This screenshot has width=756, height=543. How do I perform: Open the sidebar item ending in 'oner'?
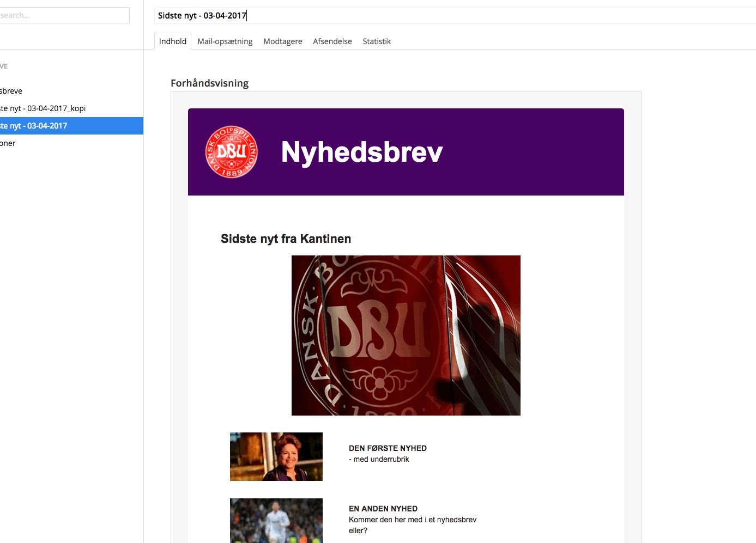tap(9, 143)
